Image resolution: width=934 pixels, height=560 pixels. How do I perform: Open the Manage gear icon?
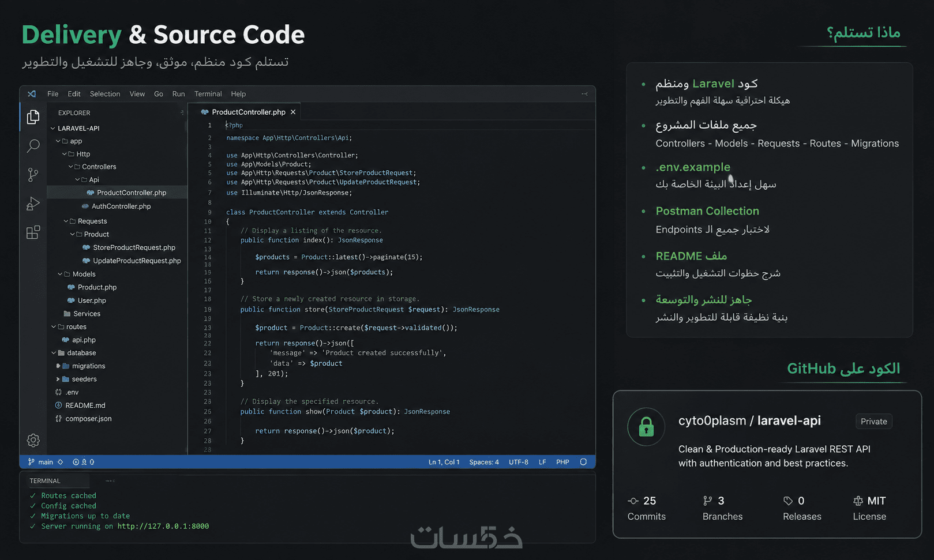pos(33,440)
